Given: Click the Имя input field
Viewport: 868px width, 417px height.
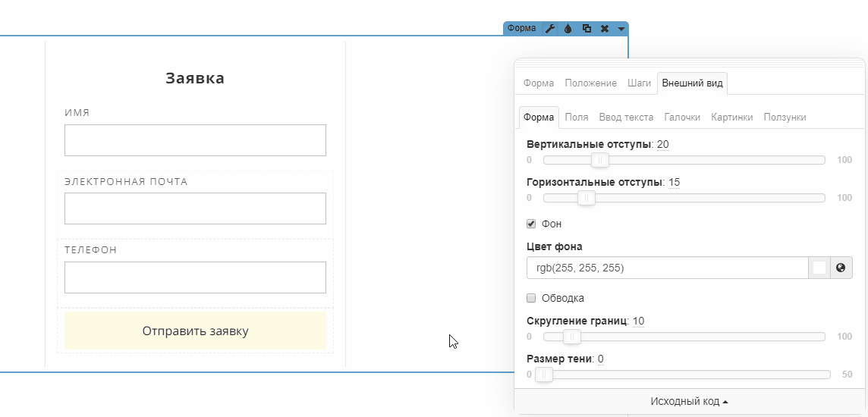Looking at the screenshot, I should click(x=195, y=140).
